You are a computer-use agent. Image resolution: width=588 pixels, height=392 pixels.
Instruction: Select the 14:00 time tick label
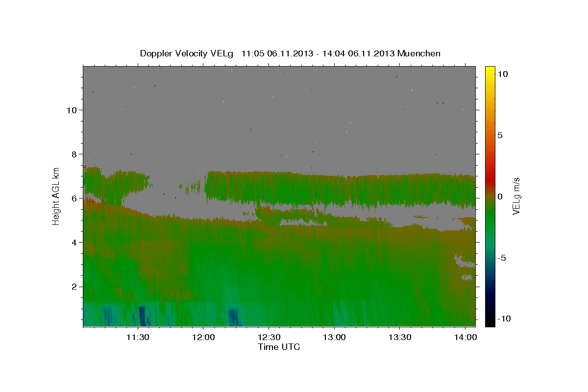[x=465, y=337]
